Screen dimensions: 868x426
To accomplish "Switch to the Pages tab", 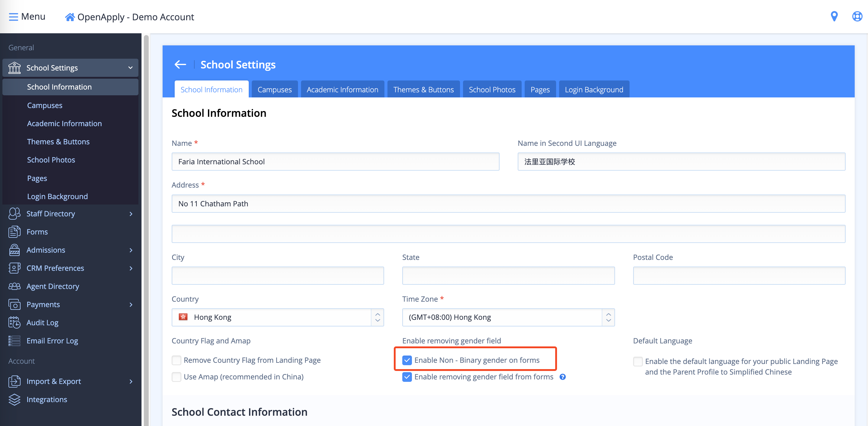I will (540, 89).
